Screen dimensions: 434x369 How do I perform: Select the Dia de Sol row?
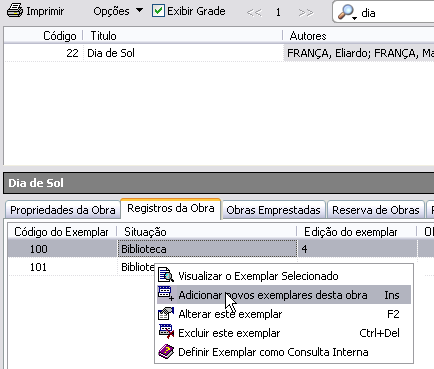click(219, 53)
